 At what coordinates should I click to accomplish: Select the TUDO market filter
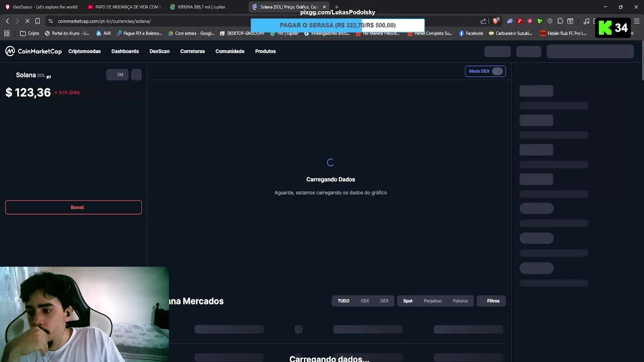344,301
